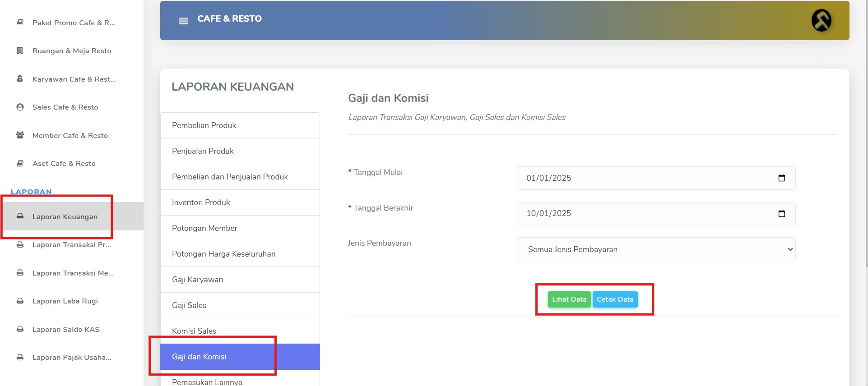Open the user avatar profile icon
The height and width of the screenshot is (386, 868).
(821, 20)
